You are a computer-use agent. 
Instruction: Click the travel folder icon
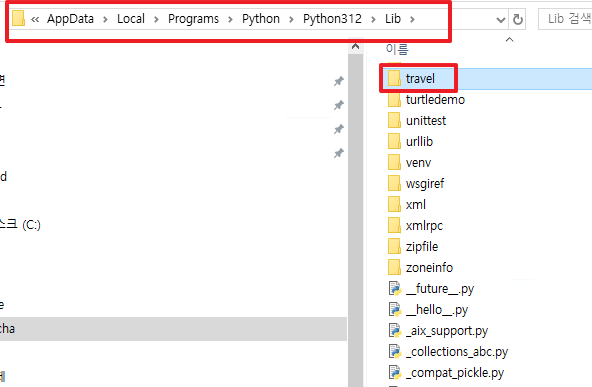[394, 79]
